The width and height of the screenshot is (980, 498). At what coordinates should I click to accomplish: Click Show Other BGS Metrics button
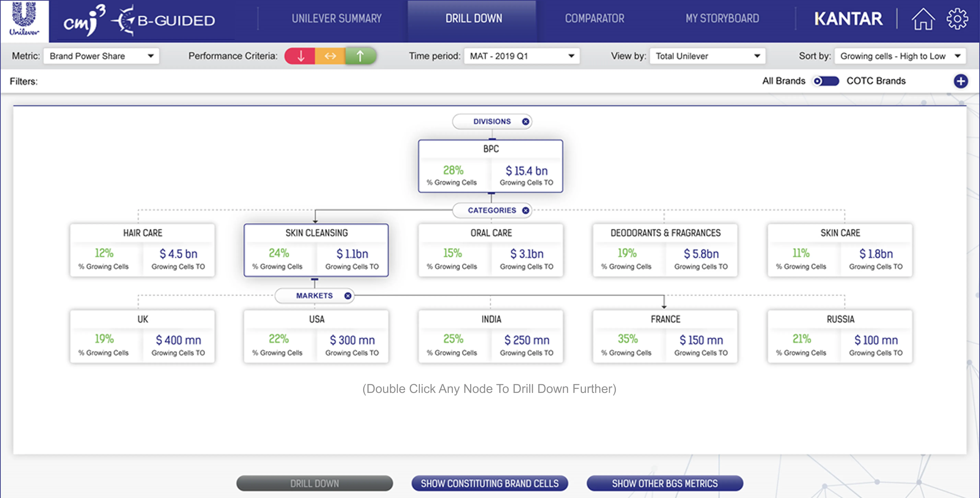click(x=665, y=483)
